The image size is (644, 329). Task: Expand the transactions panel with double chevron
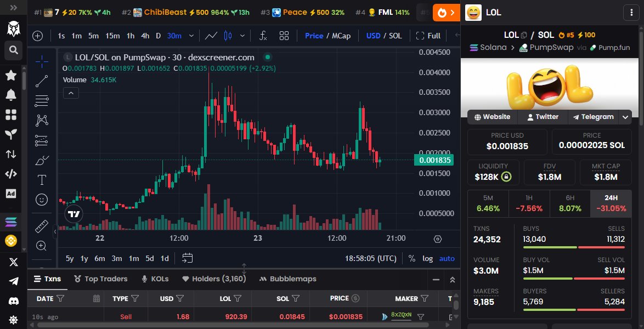coord(452,279)
